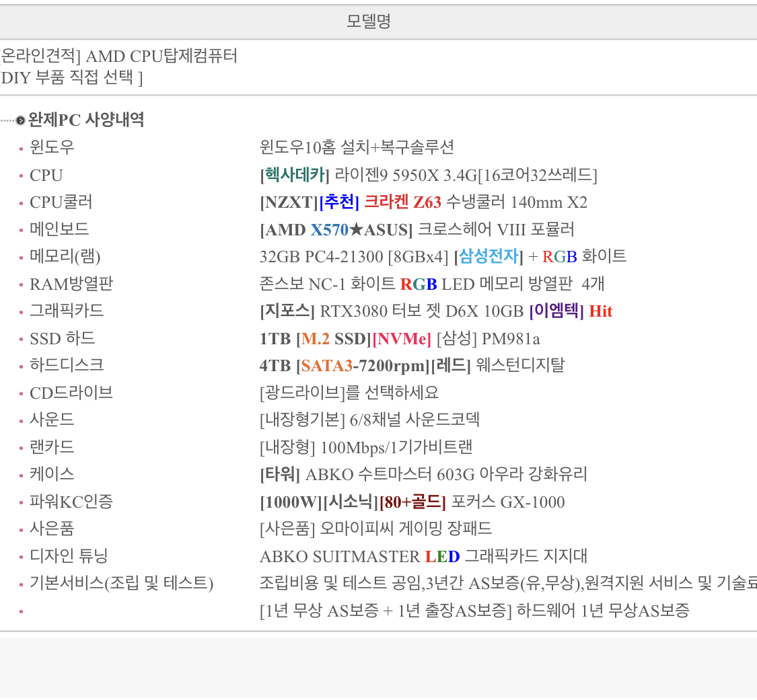
Task: Click the 하드디스크 row label
Action: (x=67, y=365)
